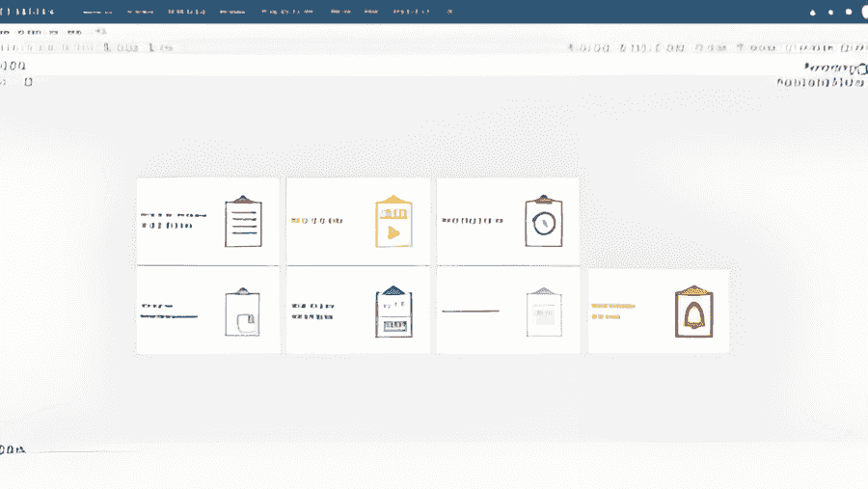Click the site logo in the navbar
The width and height of the screenshot is (868, 489).
coord(28,13)
